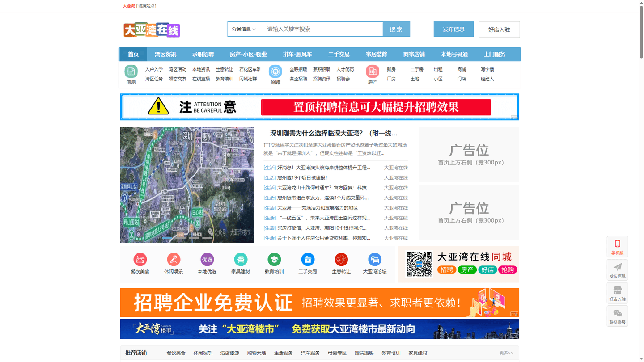Open the 求职招聘 navigation tab
The height and width of the screenshot is (362, 644).
tap(203, 55)
